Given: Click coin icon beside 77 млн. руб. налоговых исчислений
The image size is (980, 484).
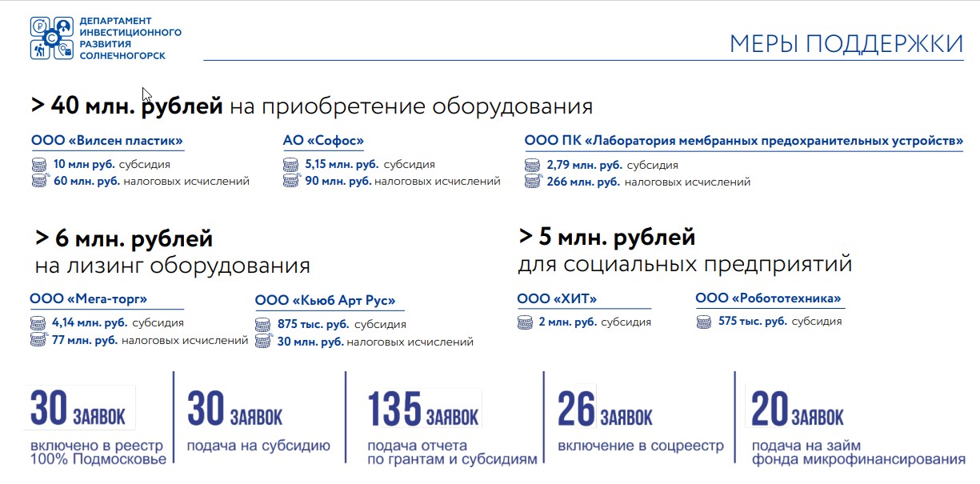Looking at the screenshot, I should [38, 339].
